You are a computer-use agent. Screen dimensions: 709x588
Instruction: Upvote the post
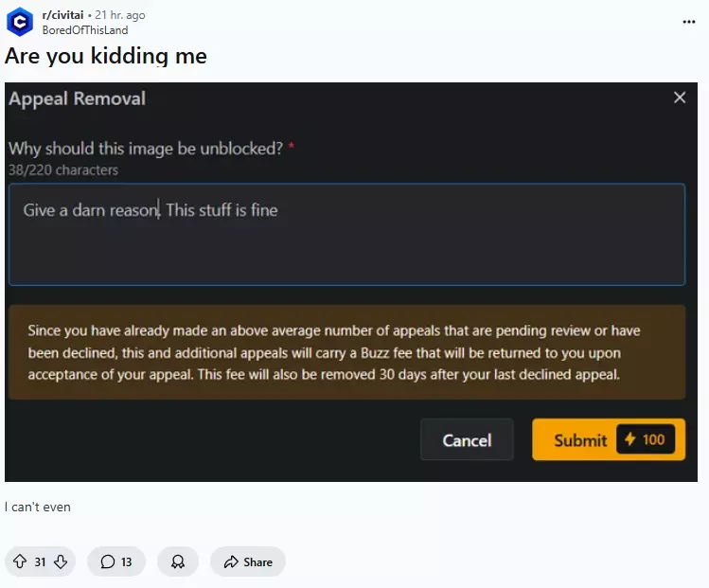point(20,561)
